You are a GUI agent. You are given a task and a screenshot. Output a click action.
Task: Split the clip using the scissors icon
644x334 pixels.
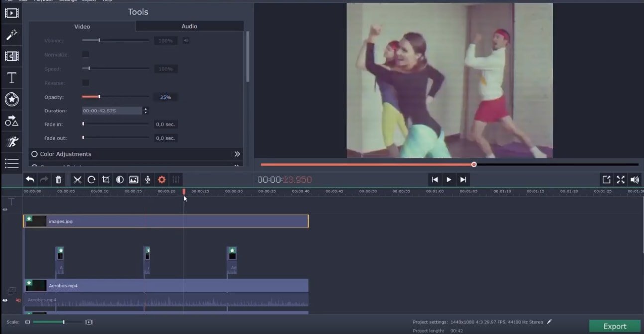[x=77, y=179]
